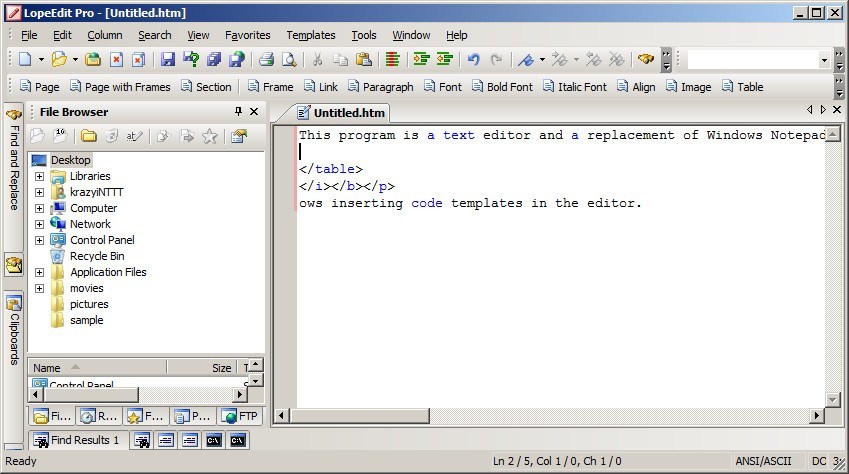The image size is (849, 474).
Task: Insert the Image template
Action: pos(689,87)
